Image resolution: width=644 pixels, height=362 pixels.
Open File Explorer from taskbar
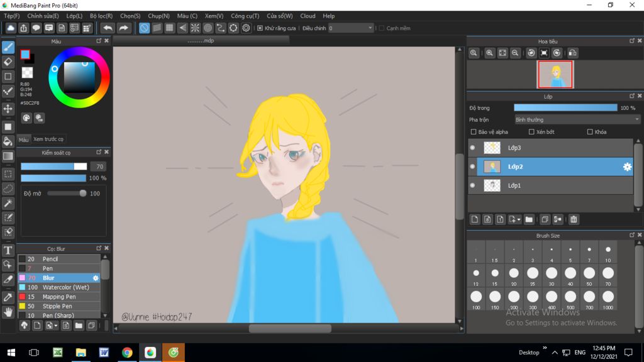point(81,353)
